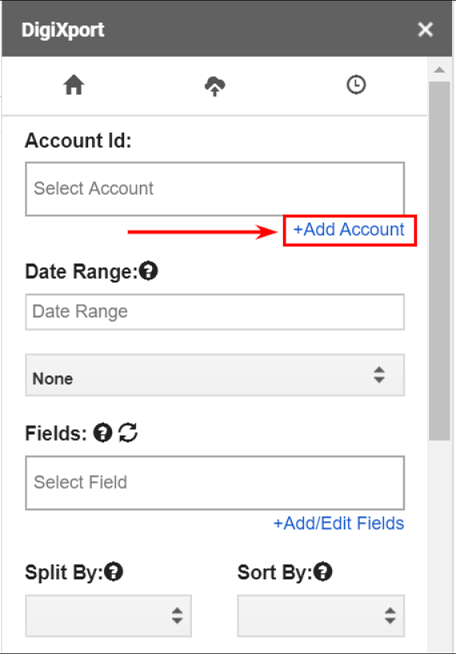
Task: Show help icon next to Fields
Action: (x=103, y=433)
